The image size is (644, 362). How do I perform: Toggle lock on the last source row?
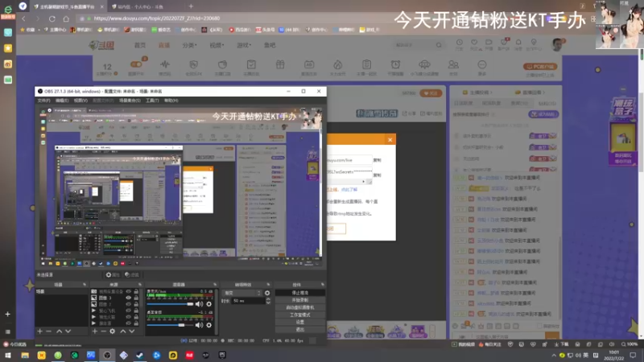pyautogui.click(x=136, y=323)
